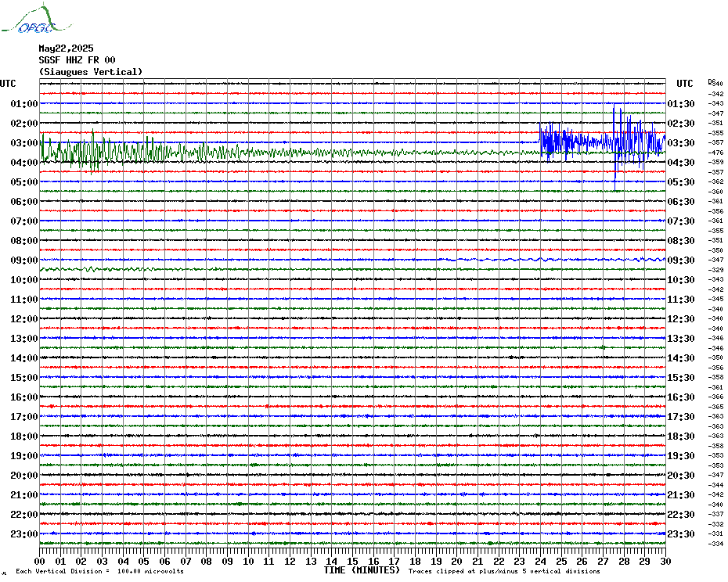Click the 21:00 hour label
Viewport: 728px width, 582px height.
pos(24,494)
